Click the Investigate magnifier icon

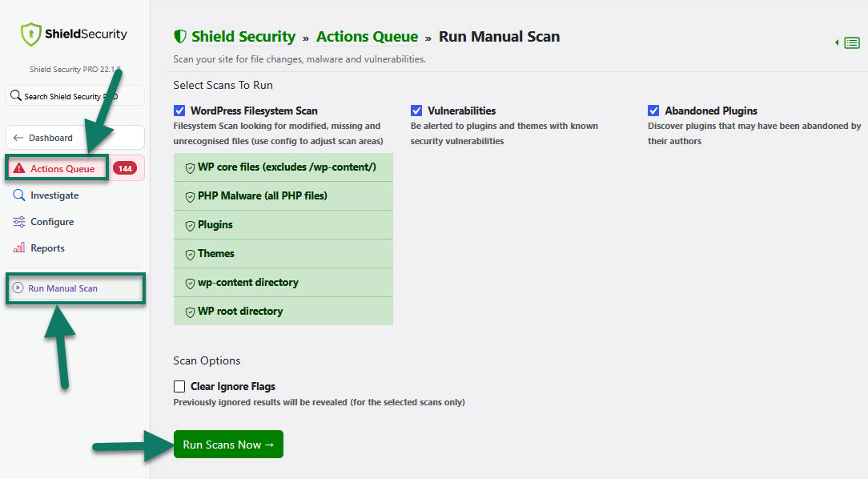click(x=19, y=195)
